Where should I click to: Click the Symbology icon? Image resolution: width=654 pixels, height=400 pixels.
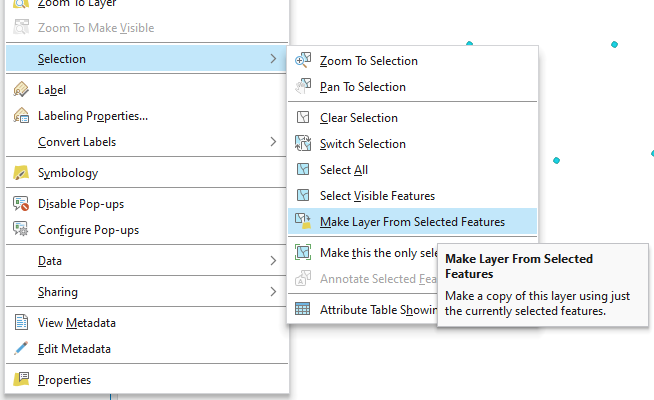pos(20,173)
